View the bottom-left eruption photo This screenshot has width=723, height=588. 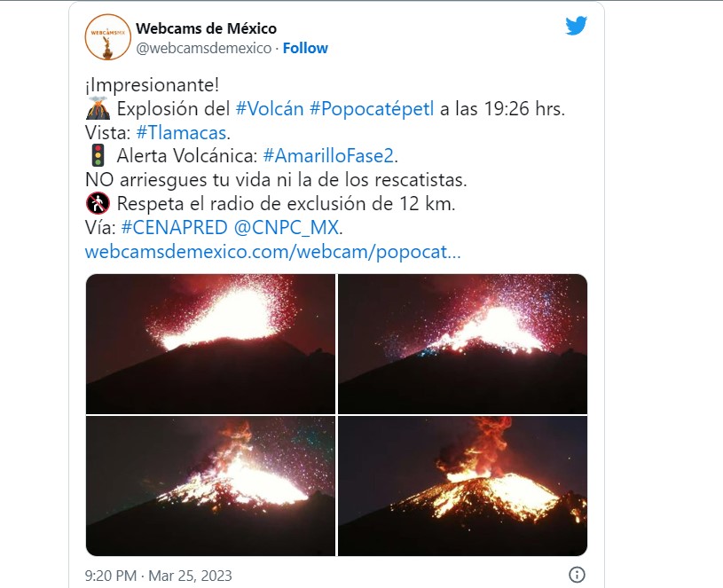[211, 486]
